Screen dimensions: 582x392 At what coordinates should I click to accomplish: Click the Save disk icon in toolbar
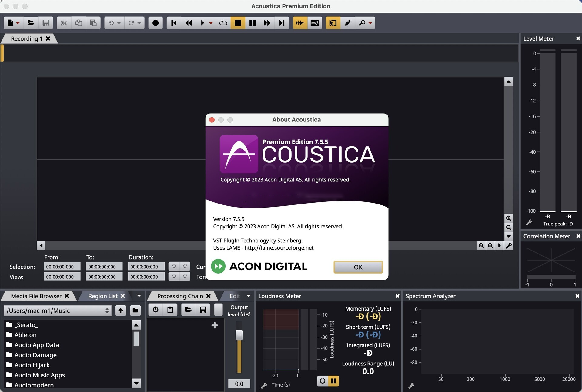pos(46,23)
